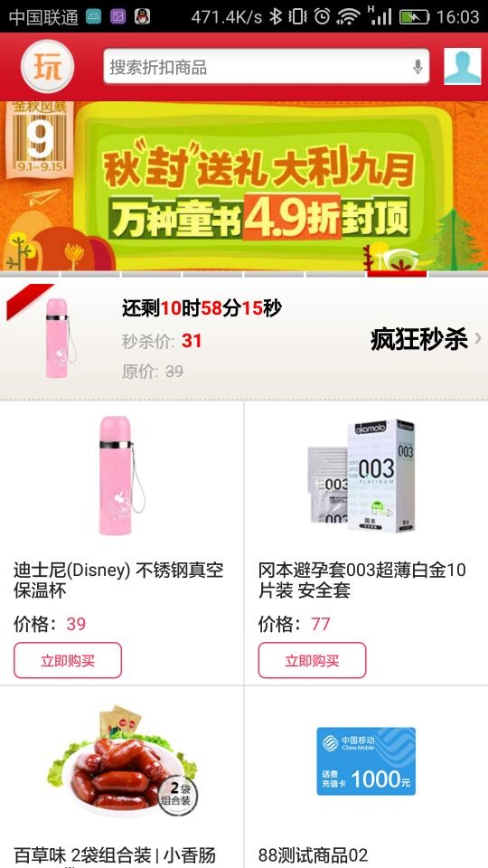Open the user profile avatar icon
Viewport: 488px width, 868px height.
pos(463,66)
